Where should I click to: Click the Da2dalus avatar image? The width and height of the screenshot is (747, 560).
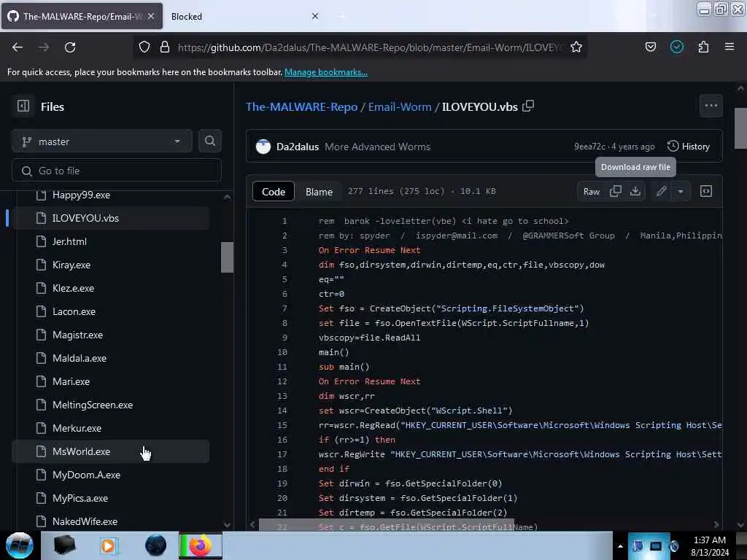(x=263, y=147)
